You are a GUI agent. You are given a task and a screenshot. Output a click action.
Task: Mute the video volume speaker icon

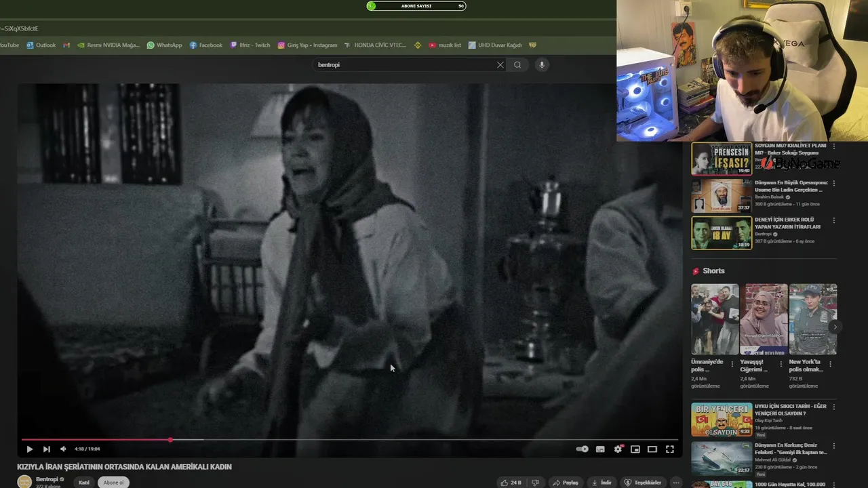(63, 449)
